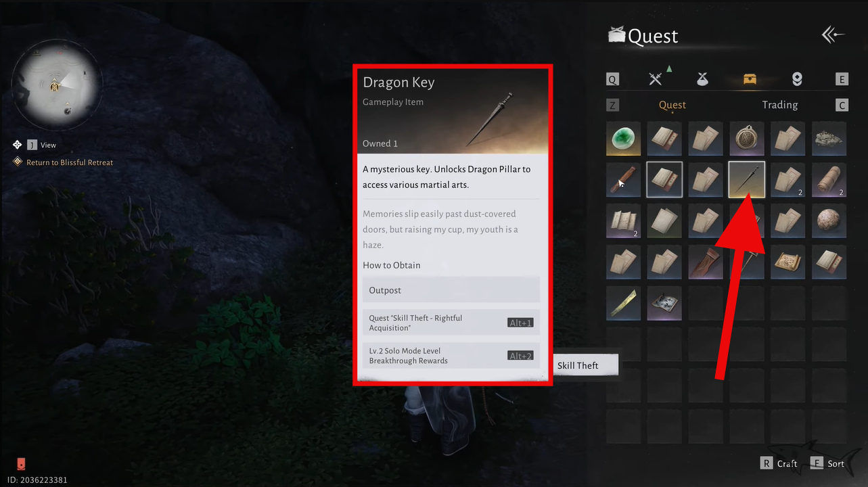This screenshot has height=487, width=868.
Task: Select the treasure chest category tab
Action: pos(750,79)
